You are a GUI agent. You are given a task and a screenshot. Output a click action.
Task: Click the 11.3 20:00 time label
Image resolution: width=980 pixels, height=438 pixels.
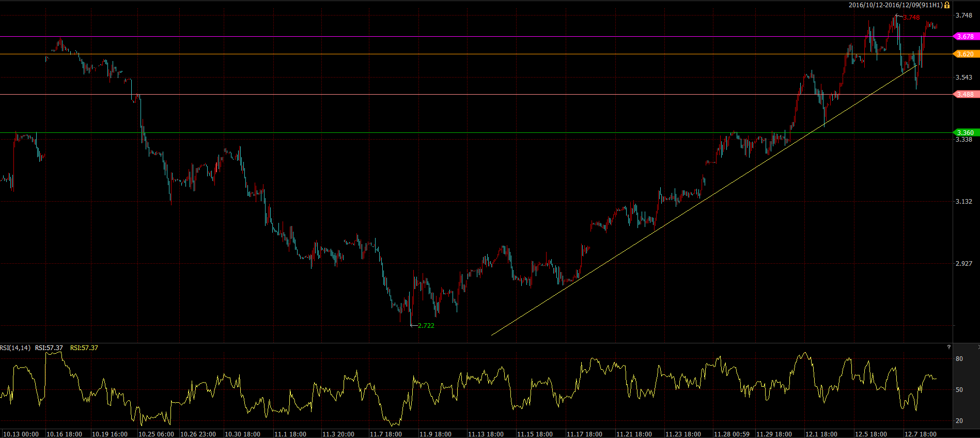coord(338,434)
